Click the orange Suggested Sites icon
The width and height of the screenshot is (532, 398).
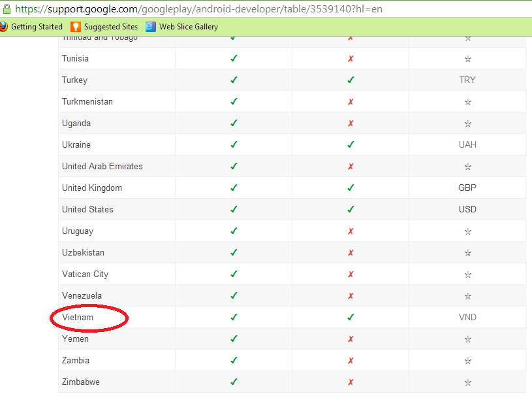(76, 27)
